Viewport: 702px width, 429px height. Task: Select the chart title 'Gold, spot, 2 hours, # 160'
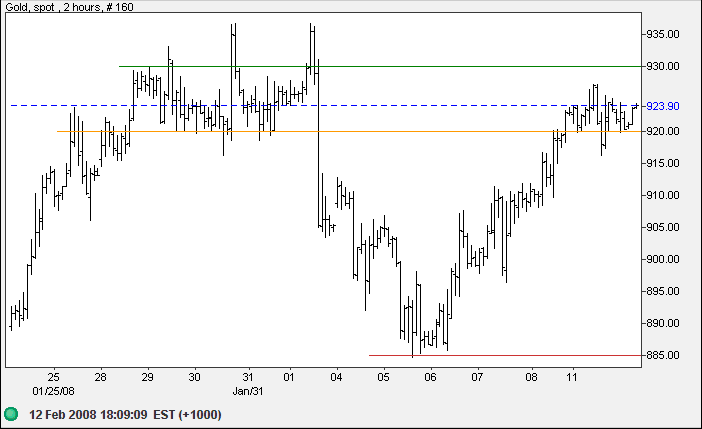click(69, 7)
